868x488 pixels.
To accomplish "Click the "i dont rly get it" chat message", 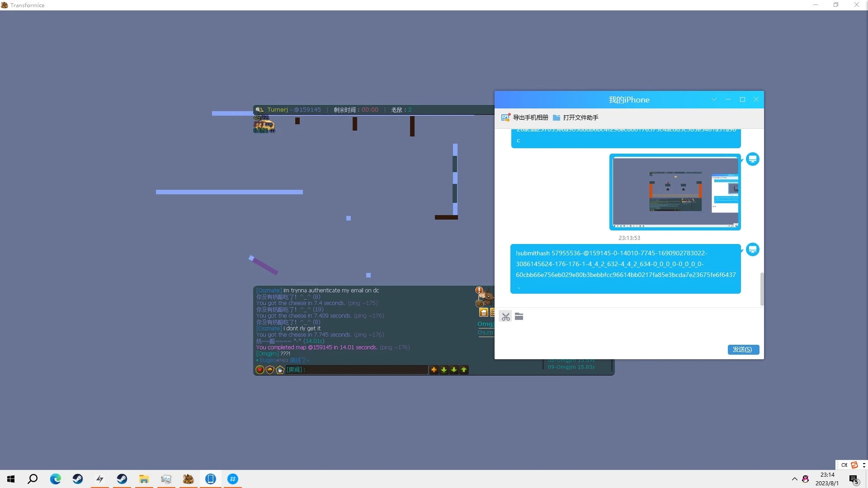I will (288, 328).
